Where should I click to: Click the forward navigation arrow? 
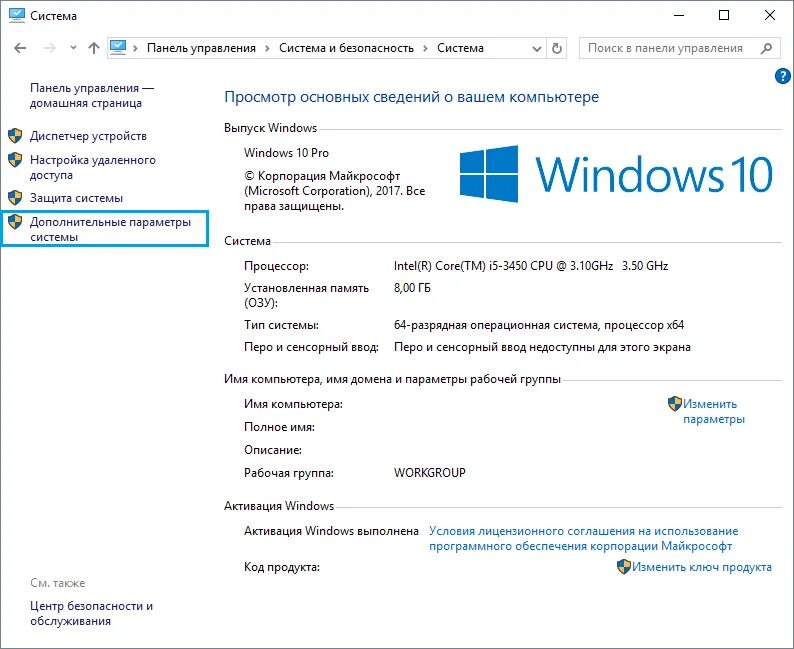pyautogui.click(x=50, y=48)
